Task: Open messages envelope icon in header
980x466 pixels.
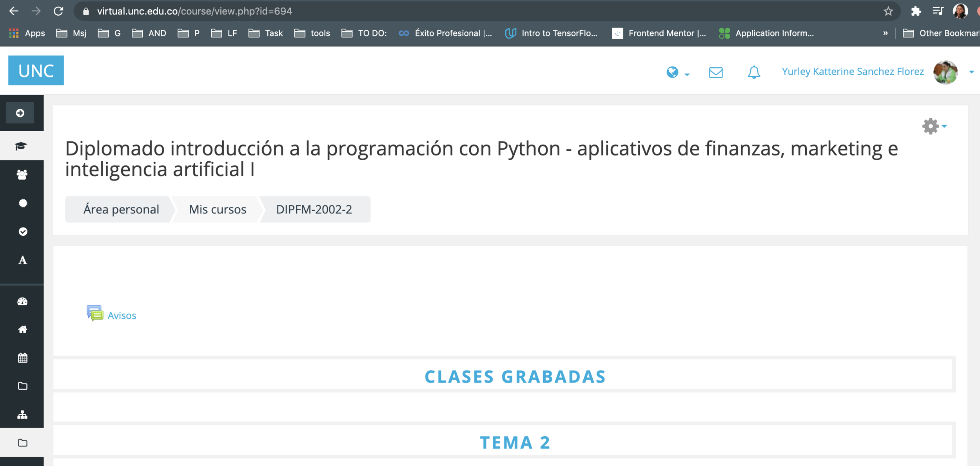Action: [x=715, y=72]
